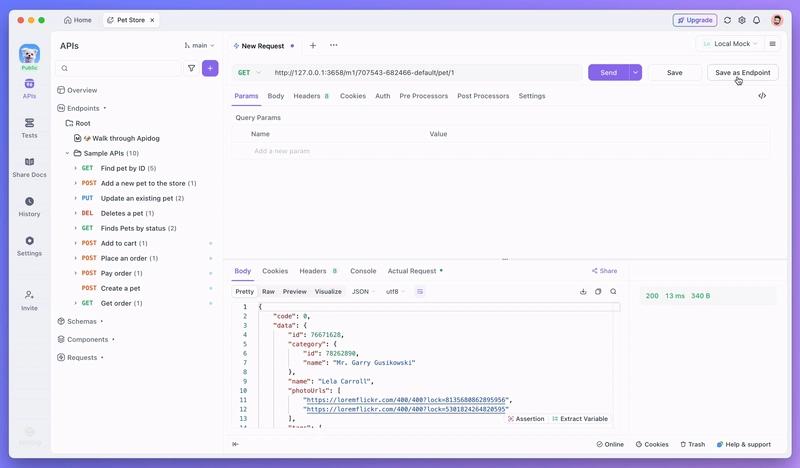Open the main branch dropdown
This screenshot has width=800, height=468.
point(199,46)
